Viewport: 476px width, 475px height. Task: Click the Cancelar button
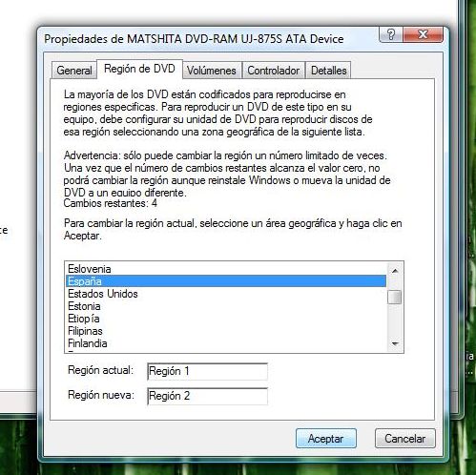point(405,439)
